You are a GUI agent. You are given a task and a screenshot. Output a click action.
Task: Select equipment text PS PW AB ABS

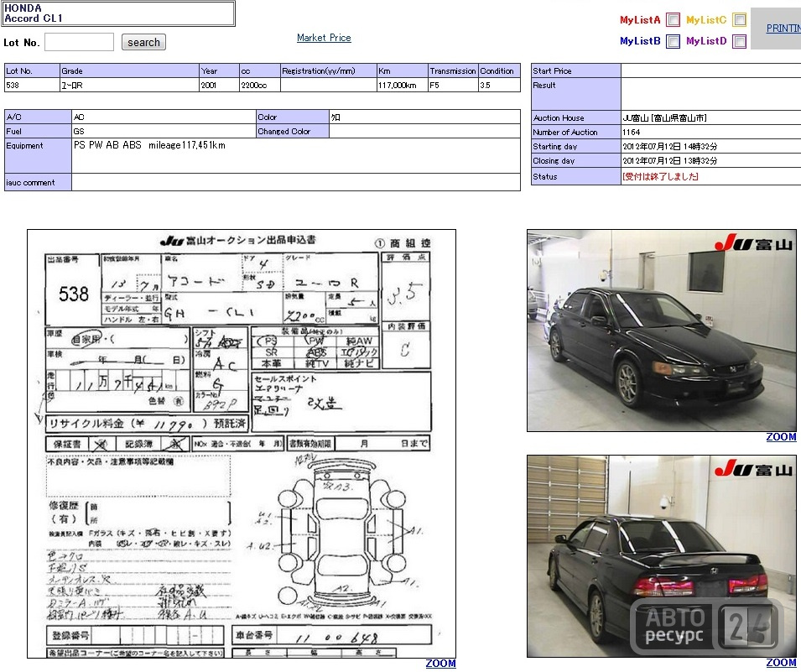click(107, 145)
